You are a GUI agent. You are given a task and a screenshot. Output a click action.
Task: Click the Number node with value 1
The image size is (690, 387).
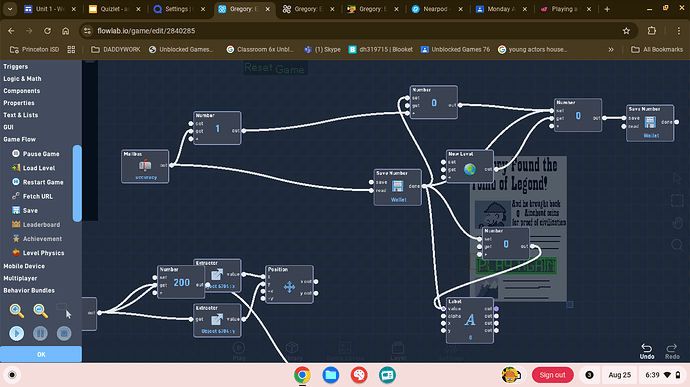tap(217, 128)
